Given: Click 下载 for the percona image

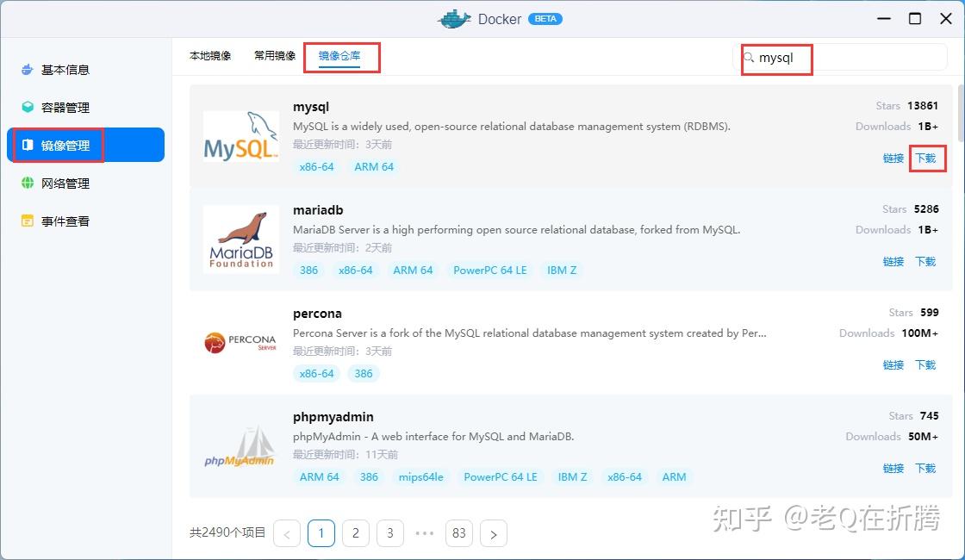Looking at the screenshot, I should coord(926,364).
